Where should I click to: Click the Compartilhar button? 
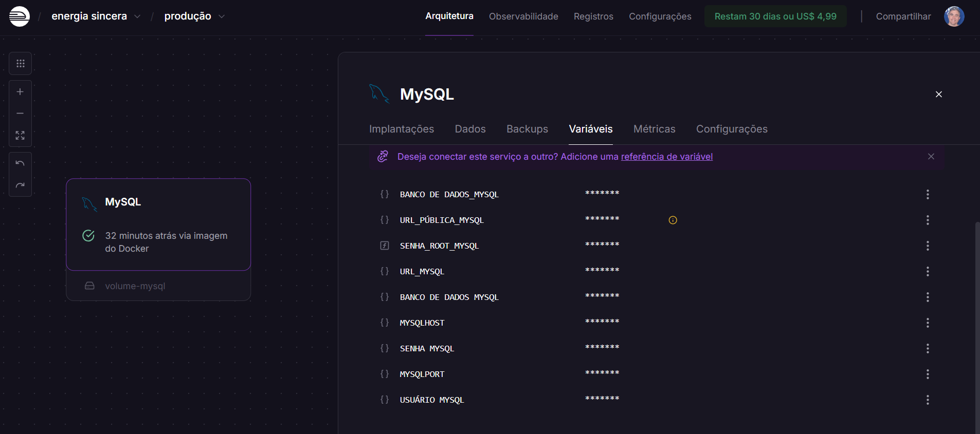[x=903, y=16]
